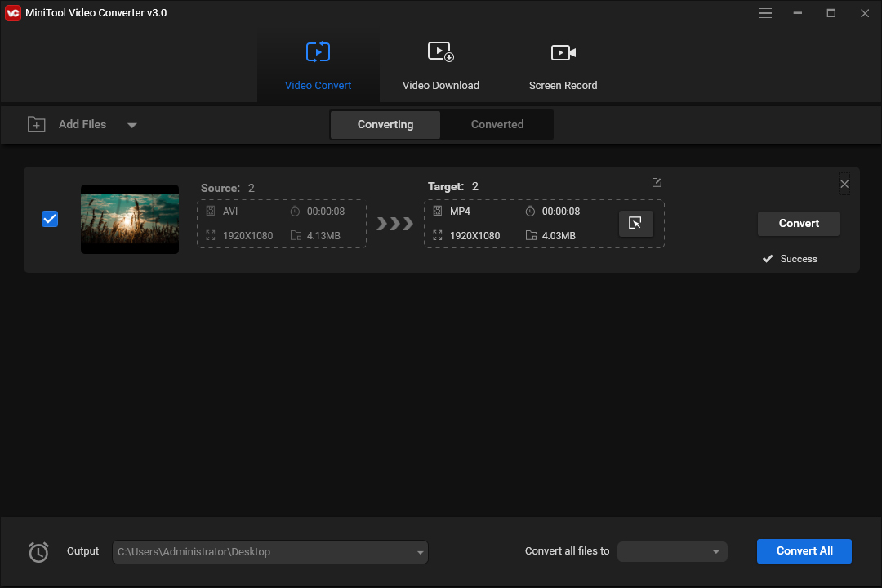Click the Convert button for the file

click(x=798, y=224)
